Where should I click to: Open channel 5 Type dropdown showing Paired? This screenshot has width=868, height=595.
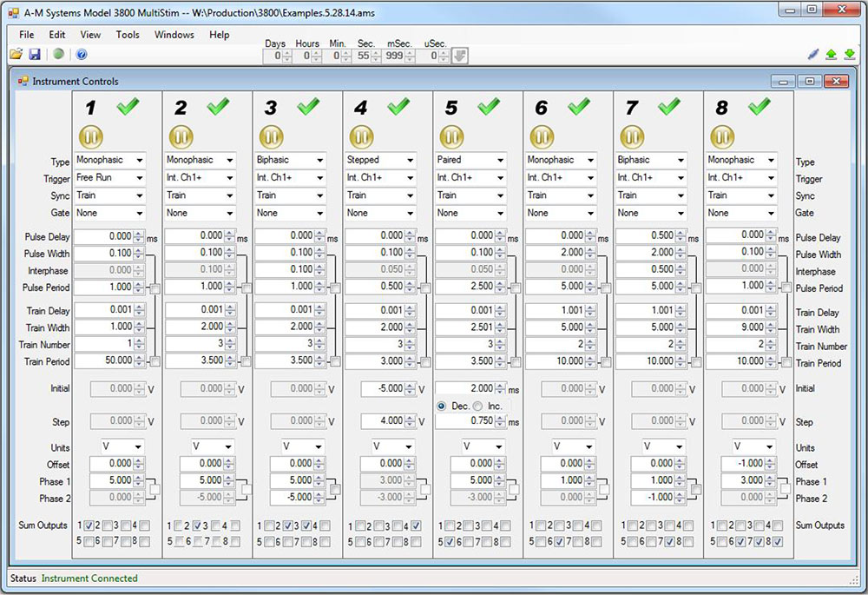click(470, 160)
